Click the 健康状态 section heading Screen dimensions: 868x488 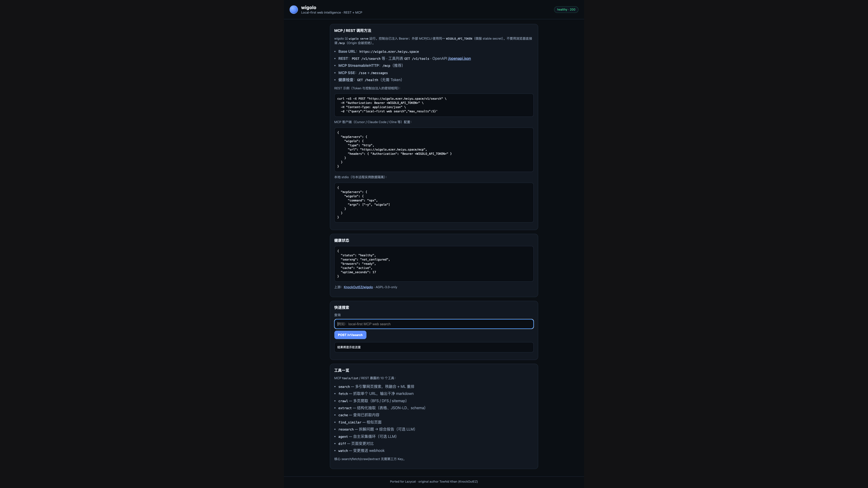tap(342, 240)
